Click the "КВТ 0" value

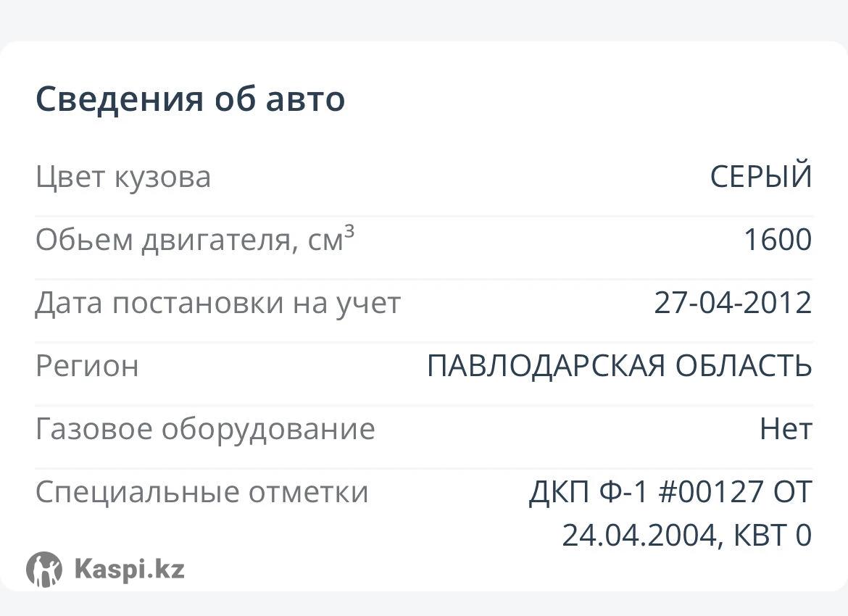click(x=773, y=536)
